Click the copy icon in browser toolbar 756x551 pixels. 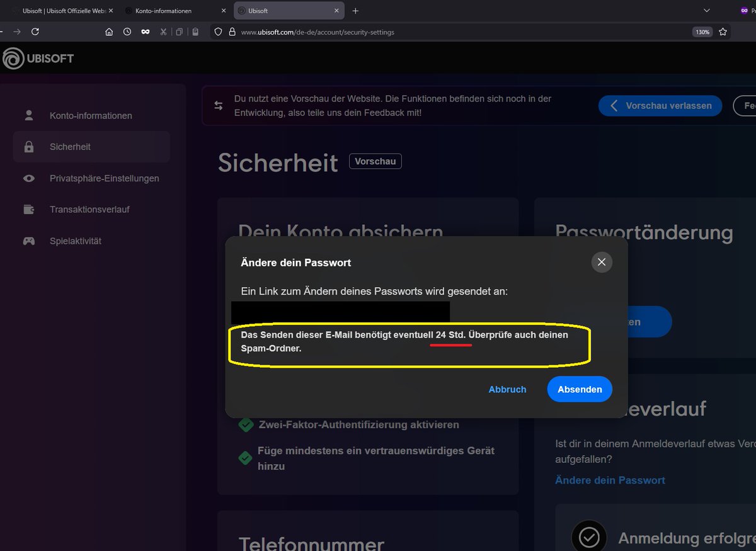[180, 31]
